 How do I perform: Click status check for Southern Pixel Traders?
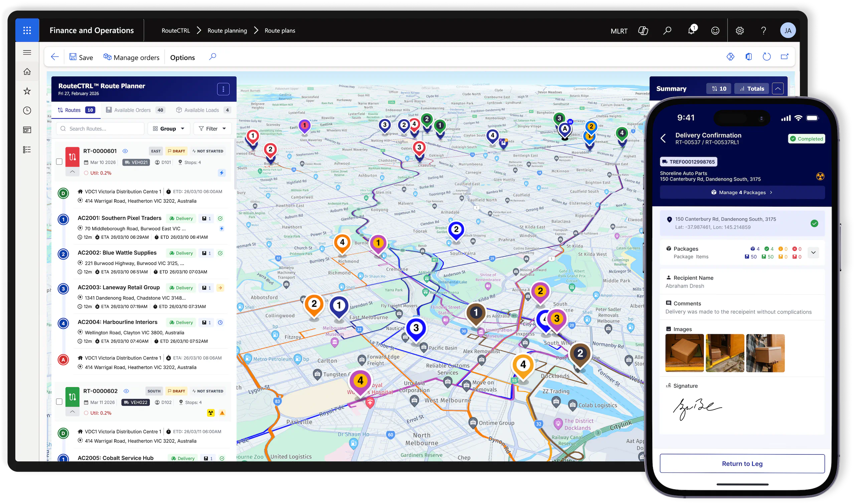coord(220,219)
